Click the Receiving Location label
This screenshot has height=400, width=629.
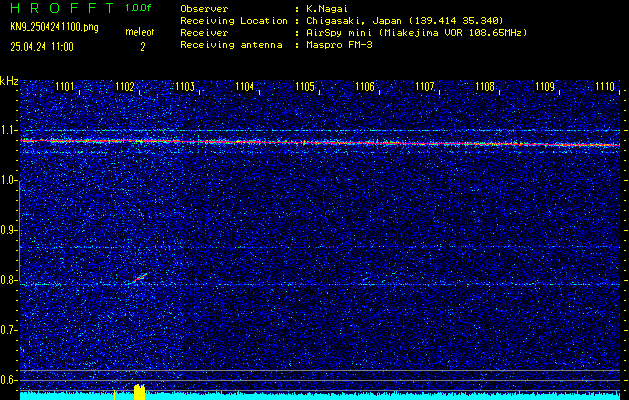(x=234, y=20)
